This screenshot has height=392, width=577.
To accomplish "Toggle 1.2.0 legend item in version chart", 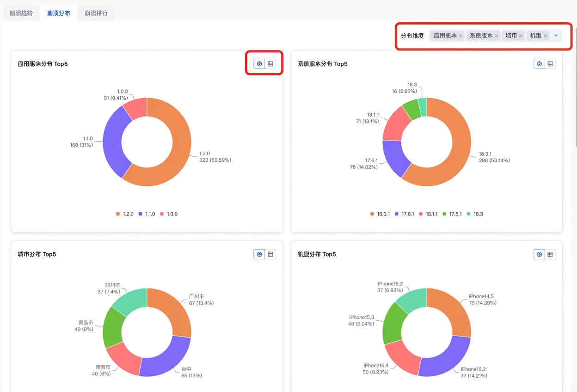I will coord(125,214).
